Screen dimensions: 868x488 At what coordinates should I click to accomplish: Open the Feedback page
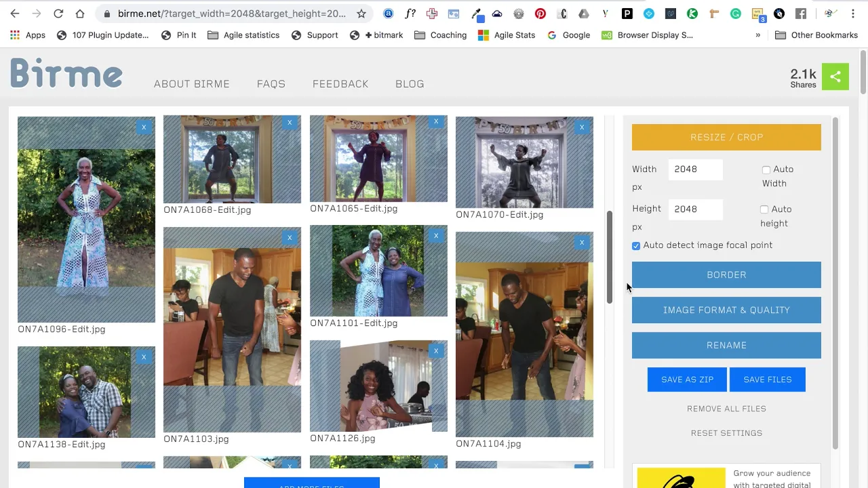(x=340, y=84)
